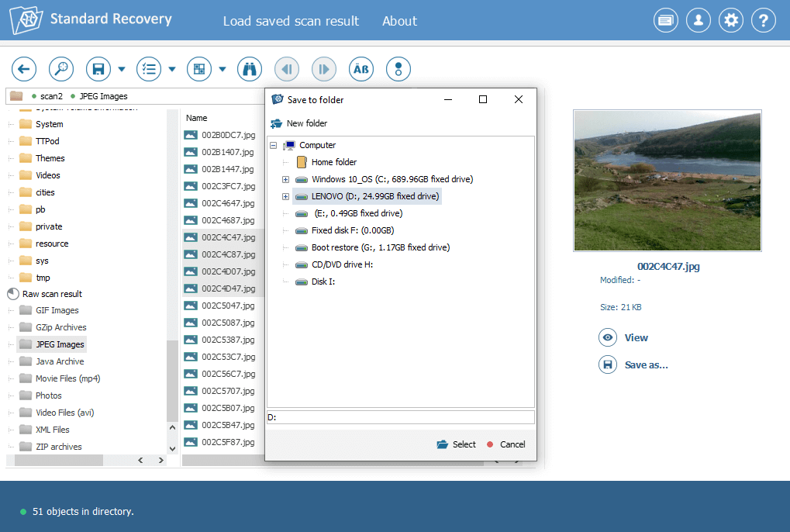Viewport: 790px width, 532px height.
Task: Click the floppy disk save icon in toolbar
Action: point(98,69)
